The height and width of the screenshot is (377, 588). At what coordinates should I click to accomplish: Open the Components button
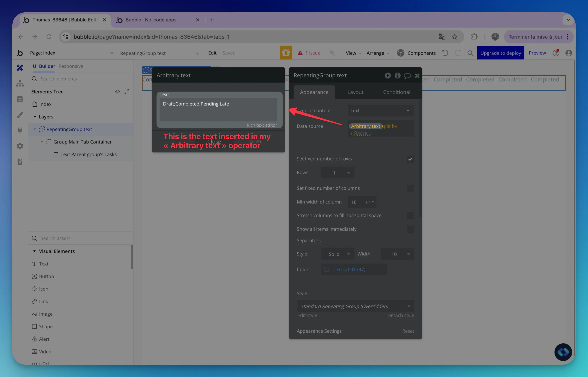416,53
